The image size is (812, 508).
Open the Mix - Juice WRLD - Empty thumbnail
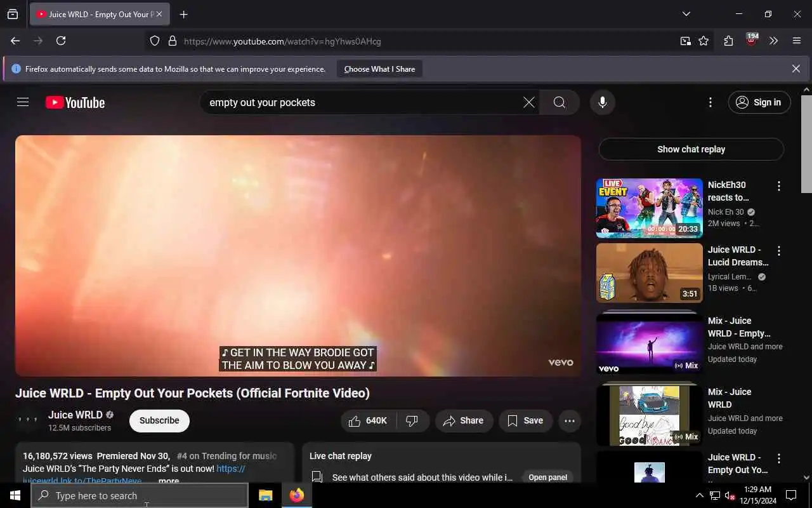(x=649, y=344)
